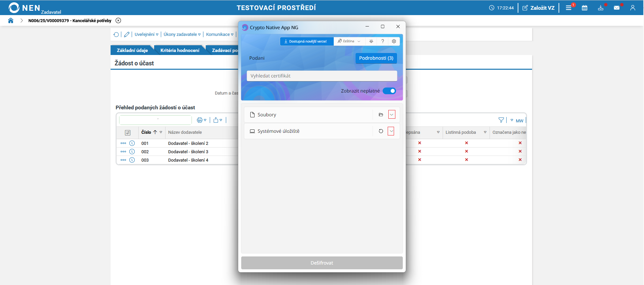Open the Listinná podoba column filter arrow
This screenshot has height=285, width=644.
coord(485,132)
